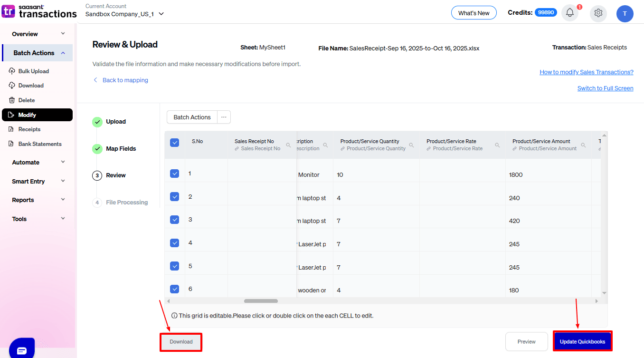Click the Back to mapping link

tap(125, 80)
